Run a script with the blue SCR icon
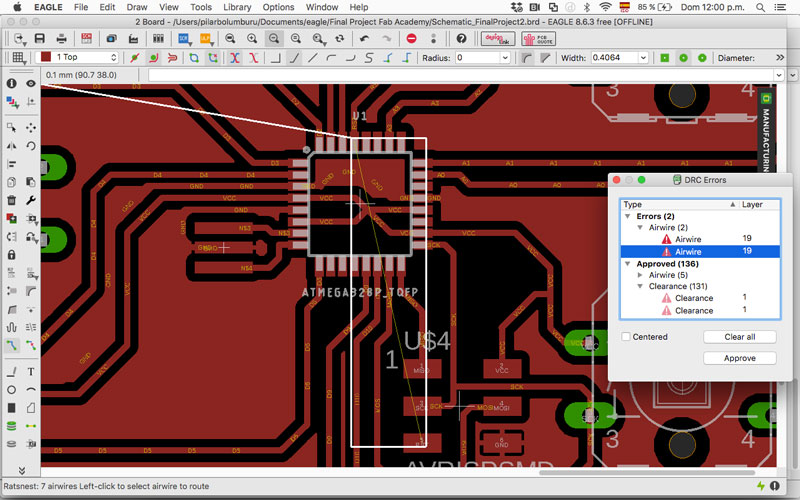The image size is (800, 500). coord(184,39)
